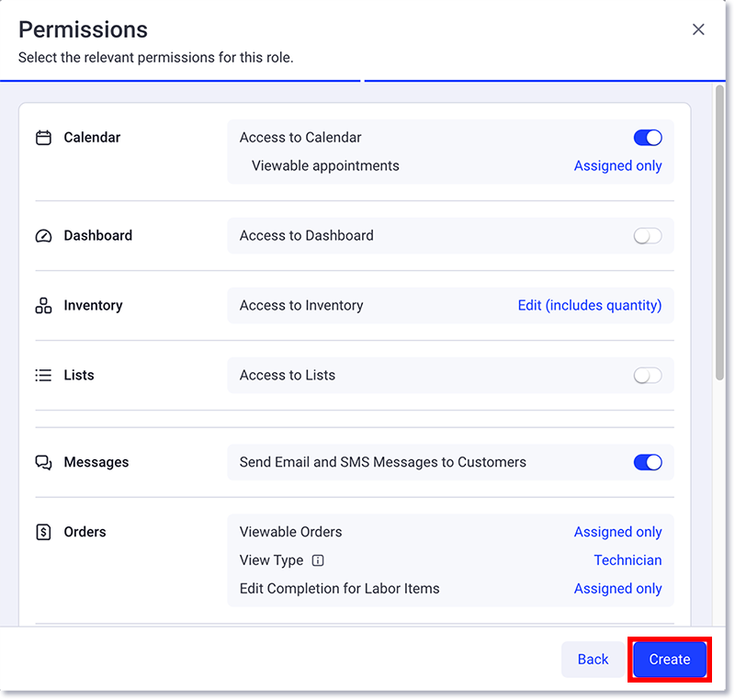735x700 pixels.
Task: Click the Calendar icon
Action: pyautogui.click(x=43, y=137)
